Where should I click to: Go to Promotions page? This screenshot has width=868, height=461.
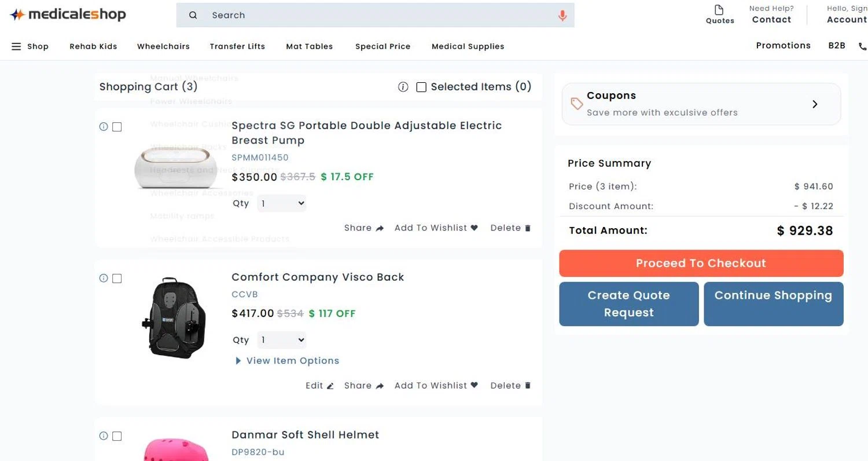point(783,46)
